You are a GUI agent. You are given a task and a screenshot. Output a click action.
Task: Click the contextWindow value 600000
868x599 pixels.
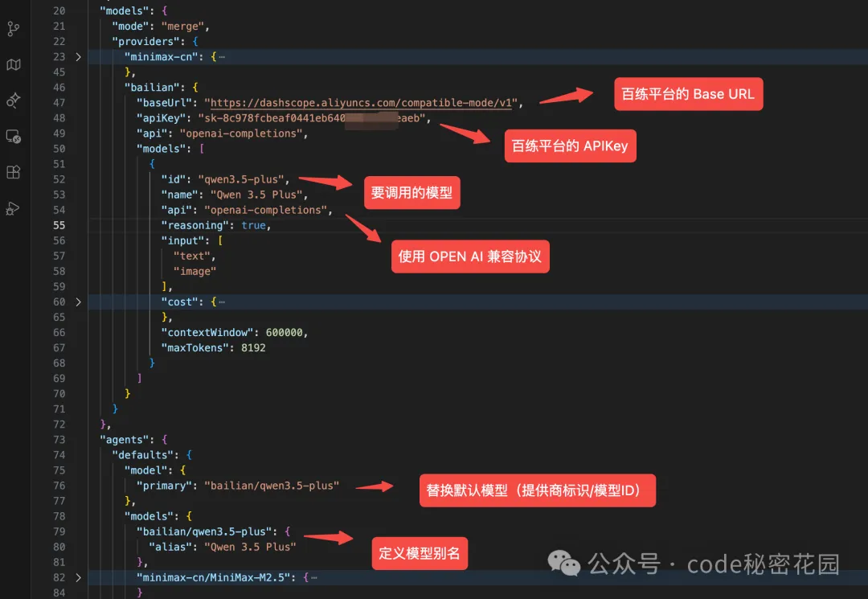coord(284,333)
